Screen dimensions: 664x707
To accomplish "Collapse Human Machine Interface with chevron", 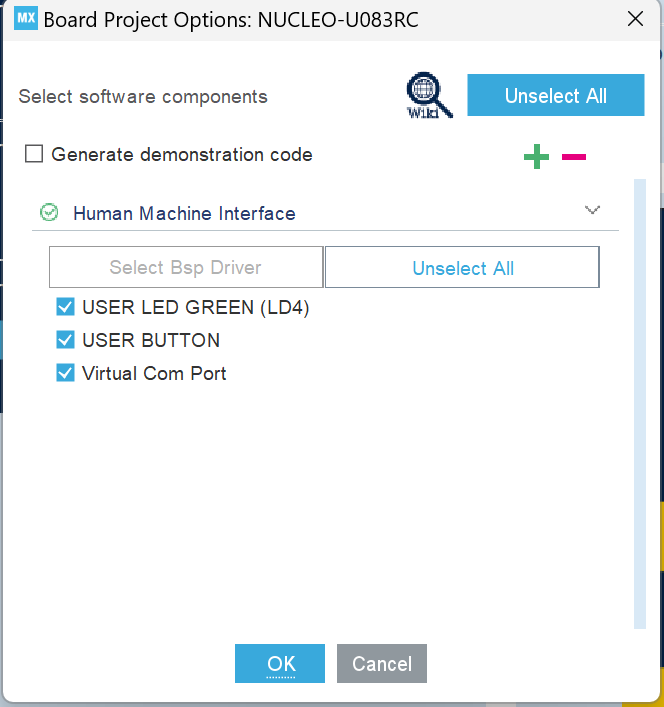I will (592, 210).
